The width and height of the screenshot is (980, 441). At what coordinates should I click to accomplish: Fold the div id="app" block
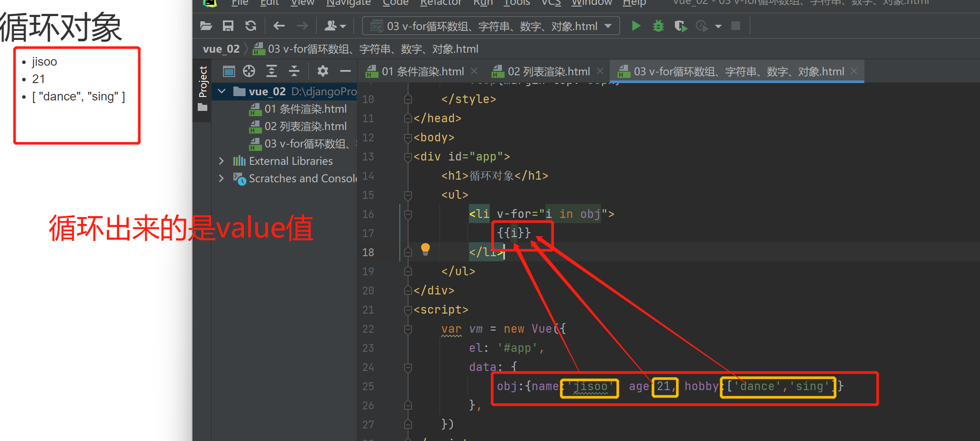408,157
